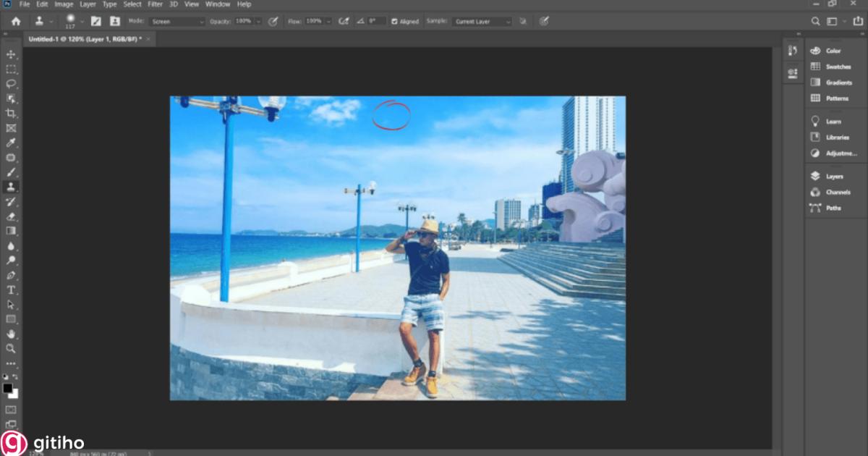Select the Rectangular Marquee tool
The image size is (868, 456).
pos(9,67)
